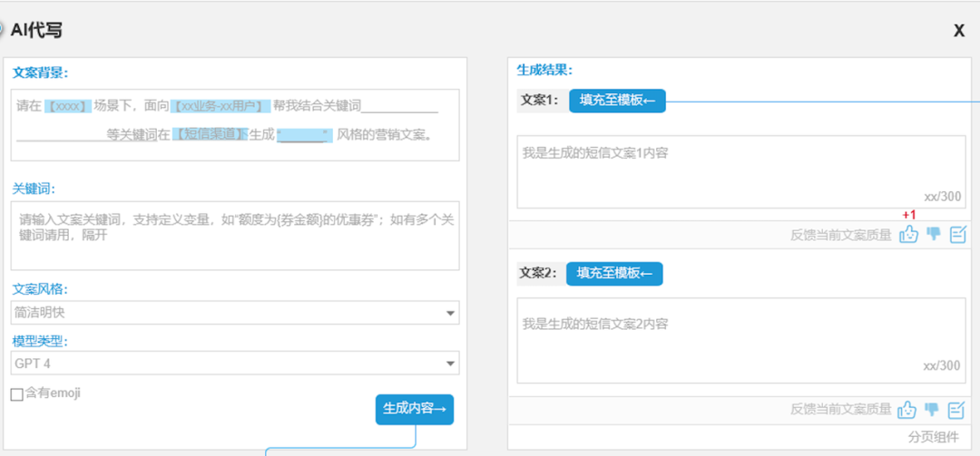Click the 生成内容 button
The width and height of the screenshot is (980, 456).
(415, 409)
